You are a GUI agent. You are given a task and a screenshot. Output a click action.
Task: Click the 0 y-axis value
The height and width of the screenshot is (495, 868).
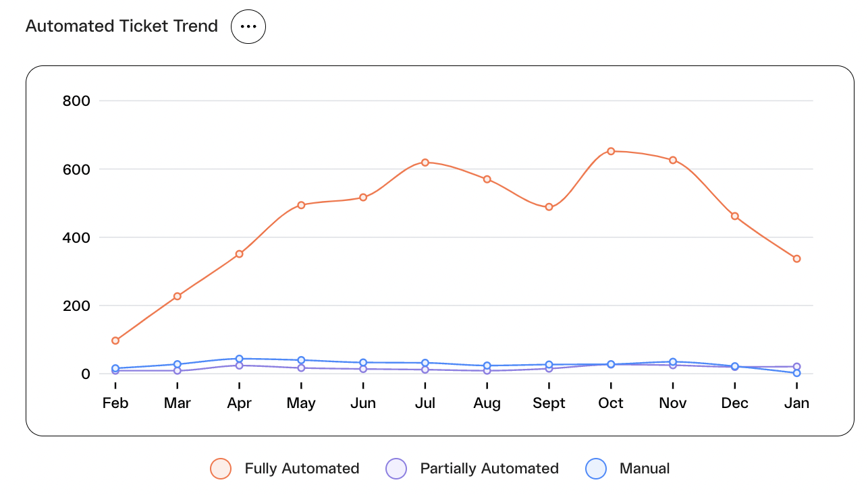(86, 374)
